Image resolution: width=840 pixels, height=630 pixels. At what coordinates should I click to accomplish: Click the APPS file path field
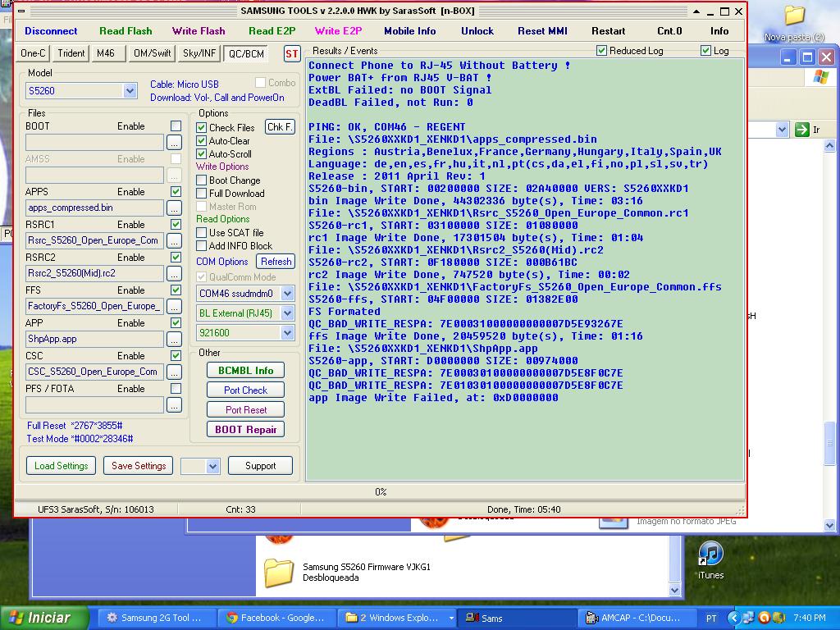pyautogui.click(x=94, y=208)
